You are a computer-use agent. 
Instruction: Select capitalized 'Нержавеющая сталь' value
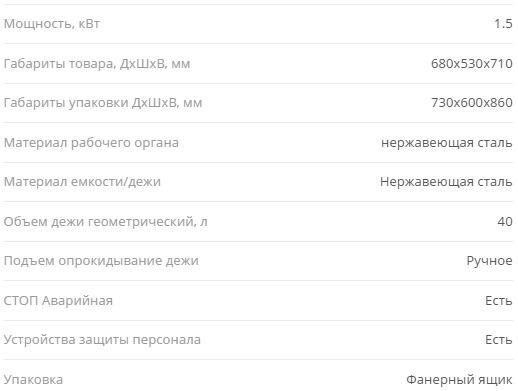[446, 182]
